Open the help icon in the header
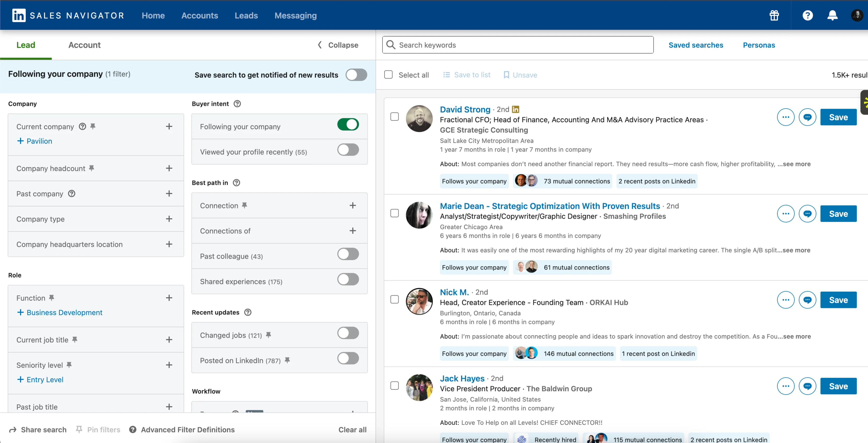This screenshot has width=868, height=443. point(808,15)
